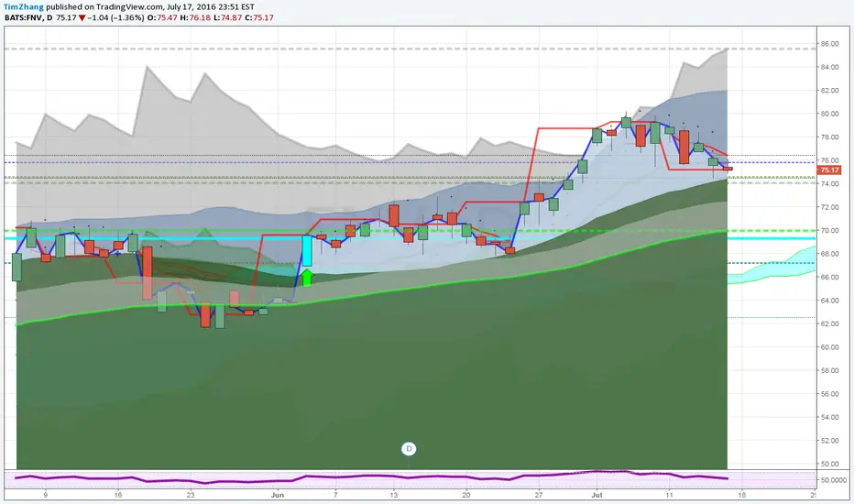Click the 78.00 price axis label
Image resolution: width=854 pixels, height=504 pixels.
[x=829, y=137]
